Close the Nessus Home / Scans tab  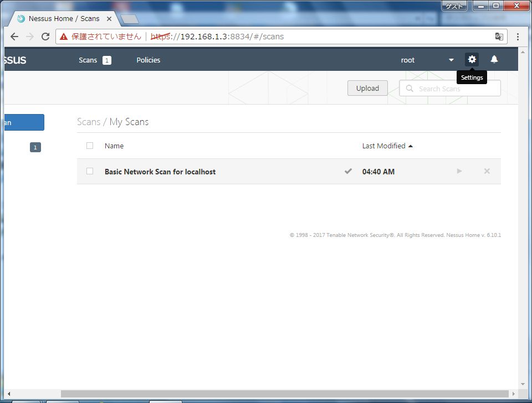(109, 19)
